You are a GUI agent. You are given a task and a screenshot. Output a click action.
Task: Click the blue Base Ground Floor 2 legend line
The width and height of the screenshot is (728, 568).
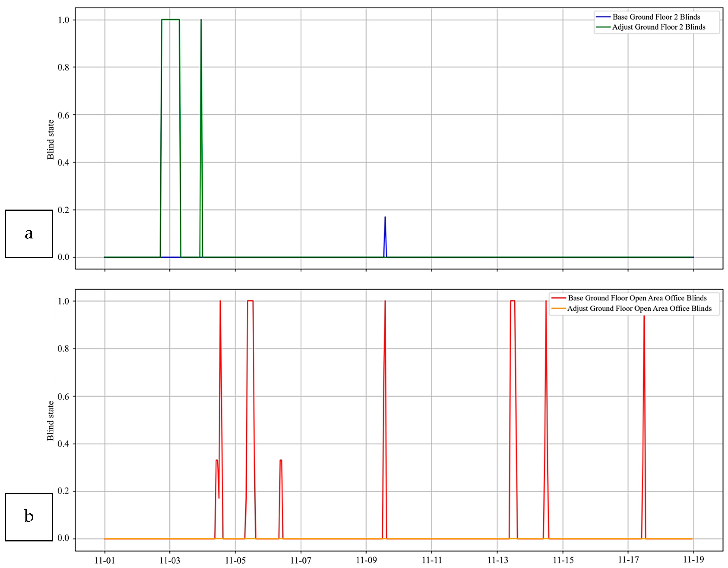coord(603,17)
